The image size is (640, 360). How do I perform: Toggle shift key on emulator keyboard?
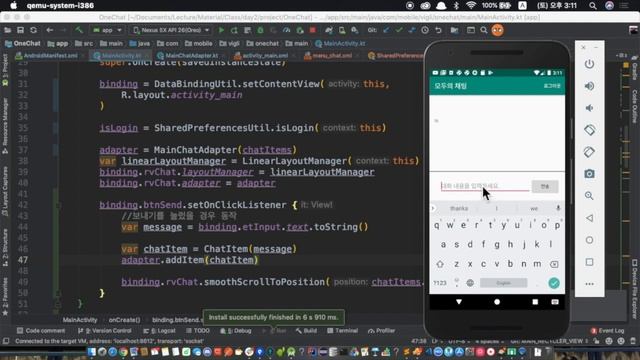click(440, 264)
